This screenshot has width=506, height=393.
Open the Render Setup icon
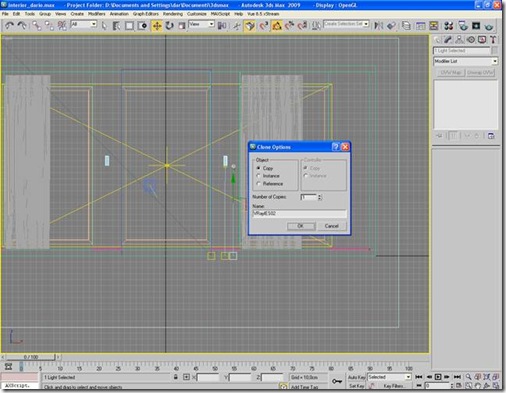tap(463, 26)
